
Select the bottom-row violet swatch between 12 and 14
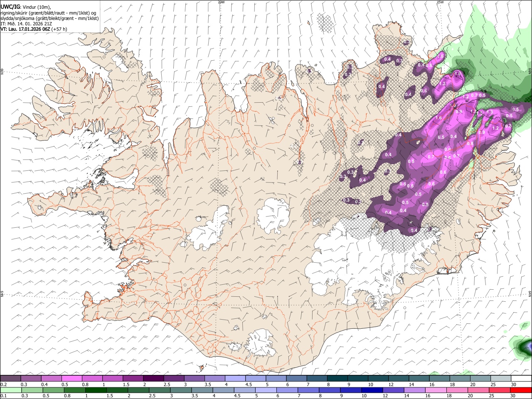[x=393, y=390]
